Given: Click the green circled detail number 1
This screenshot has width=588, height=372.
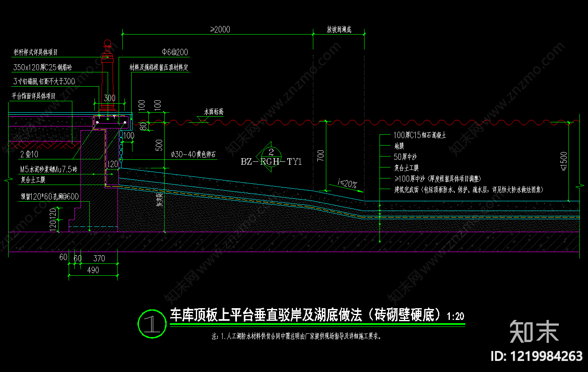Looking at the screenshot, I should [x=152, y=324].
